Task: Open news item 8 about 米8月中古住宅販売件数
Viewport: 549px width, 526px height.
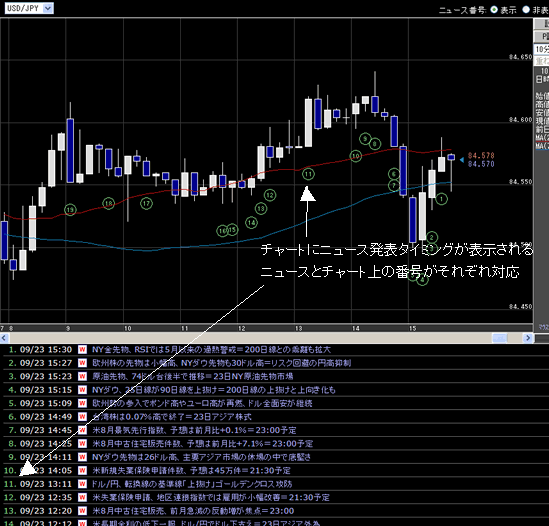Action: tap(202, 444)
